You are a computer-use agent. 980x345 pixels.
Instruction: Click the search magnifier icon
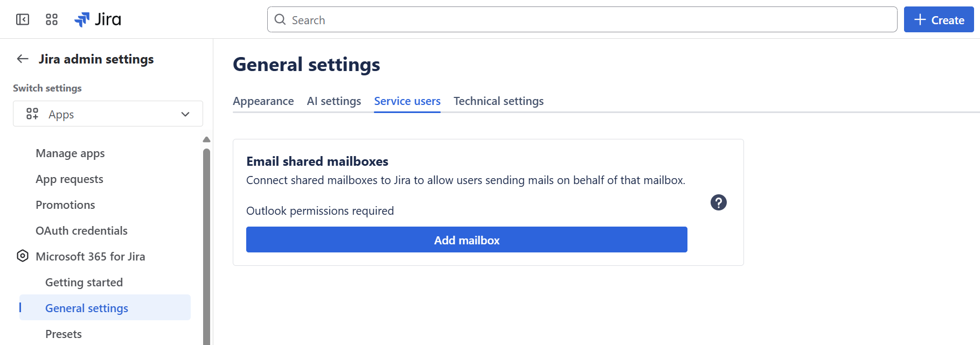[x=280, y=20]
